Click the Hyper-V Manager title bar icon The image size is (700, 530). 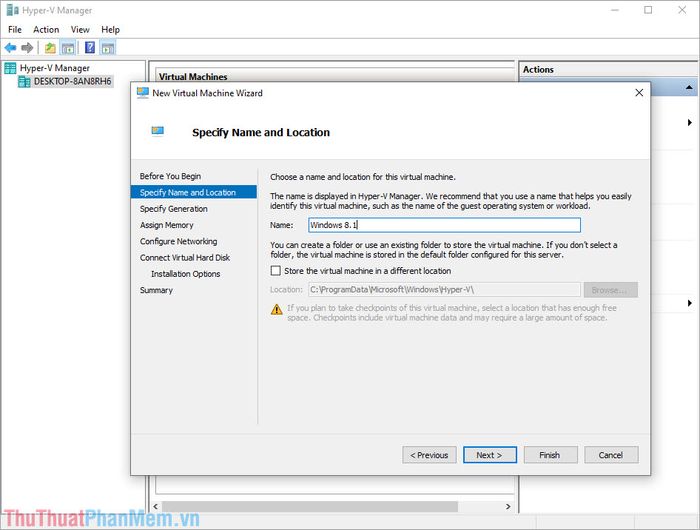[12, 10]
